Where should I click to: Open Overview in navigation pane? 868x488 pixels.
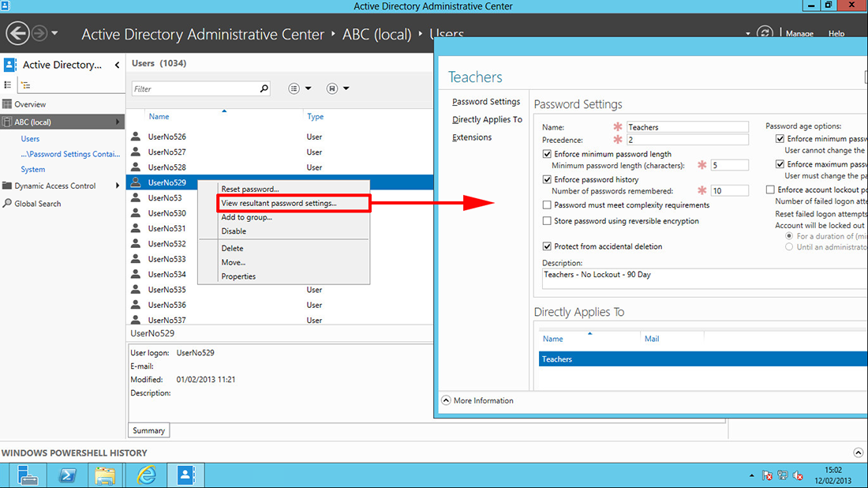pos(30,104)
